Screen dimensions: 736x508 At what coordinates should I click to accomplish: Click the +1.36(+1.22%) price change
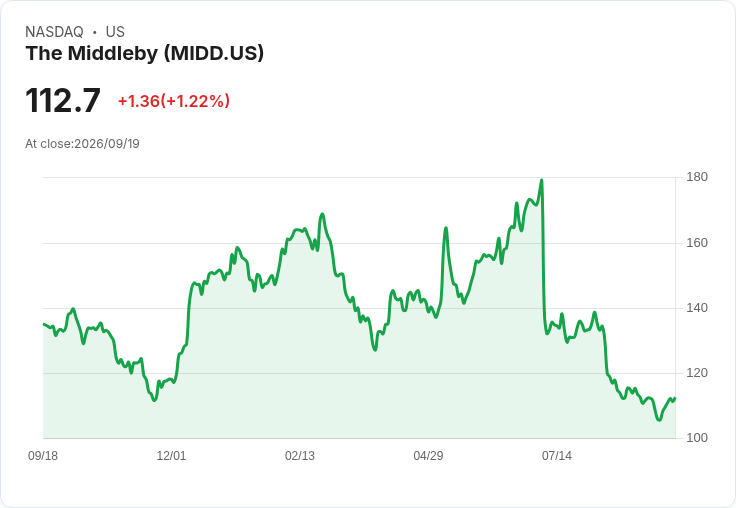(174, 101)
